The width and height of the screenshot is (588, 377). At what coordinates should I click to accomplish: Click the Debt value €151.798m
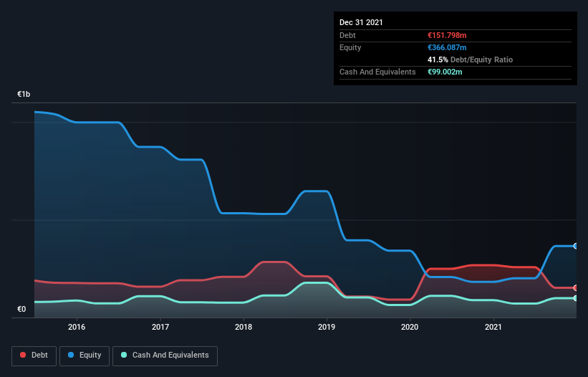pos(447,35)
